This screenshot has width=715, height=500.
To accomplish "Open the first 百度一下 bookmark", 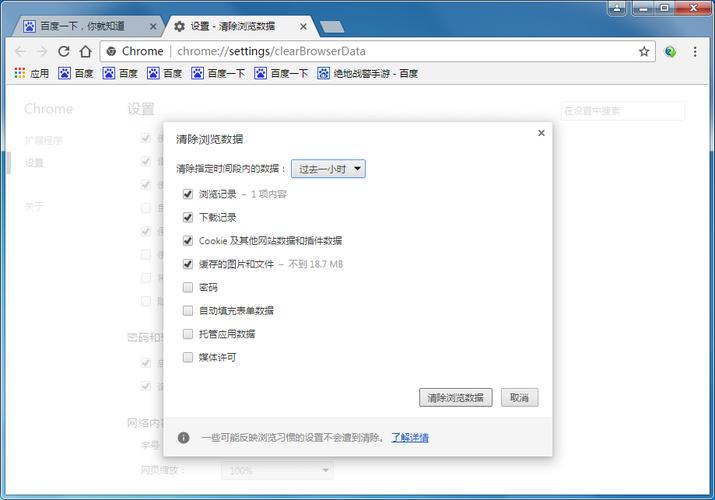I will pyautogui.click(x=218, y=73).
